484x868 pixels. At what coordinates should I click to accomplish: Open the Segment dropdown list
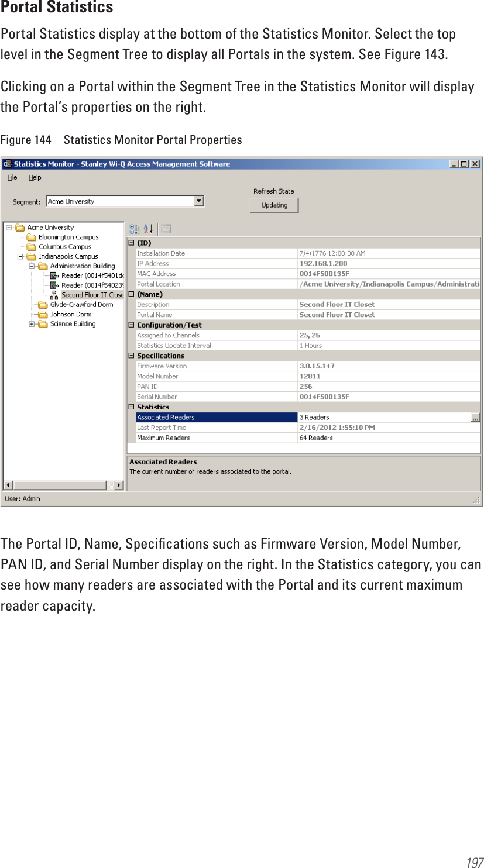click(200, 201)
